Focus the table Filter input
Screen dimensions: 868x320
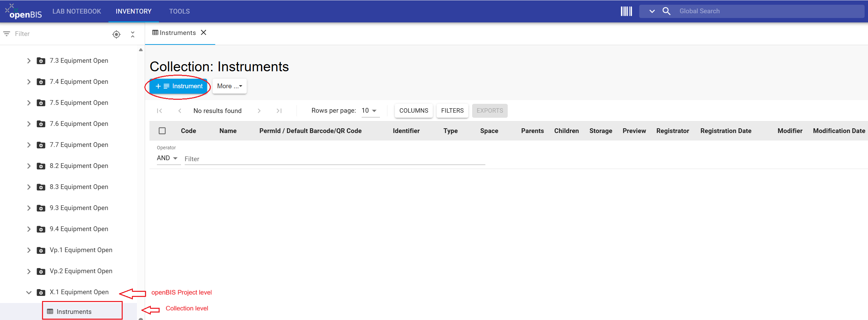[x=335, y=159]
